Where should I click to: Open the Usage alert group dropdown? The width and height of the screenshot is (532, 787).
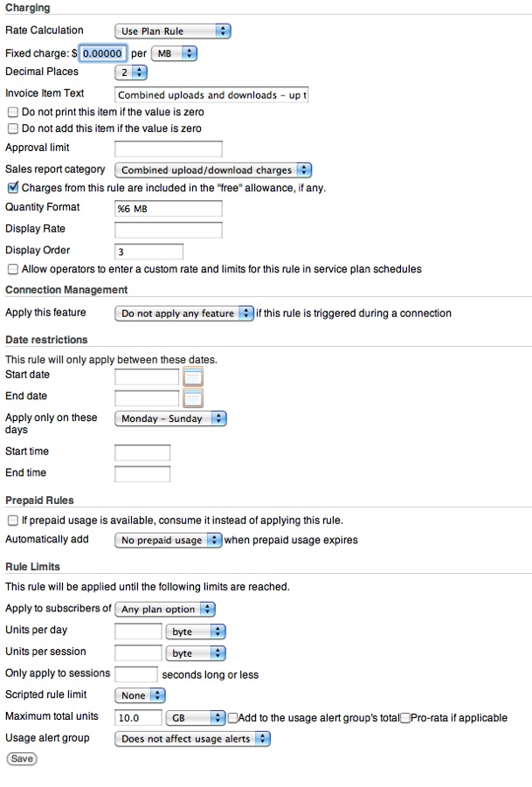192,740
